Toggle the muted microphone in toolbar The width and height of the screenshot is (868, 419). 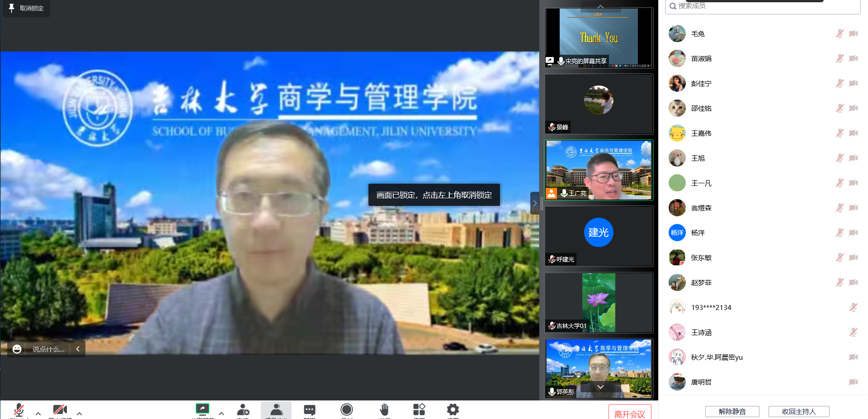point(19,409)
